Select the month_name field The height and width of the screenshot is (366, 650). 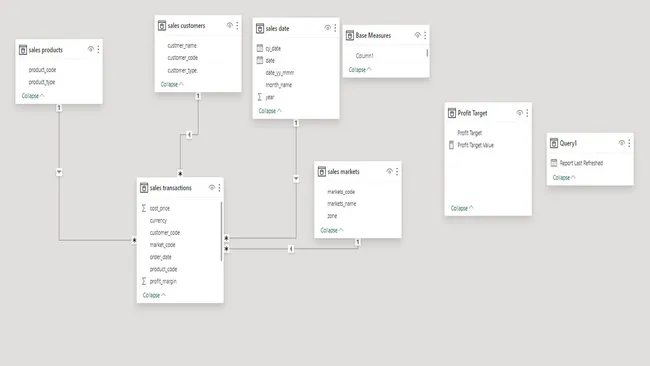[x=279, y=85]
